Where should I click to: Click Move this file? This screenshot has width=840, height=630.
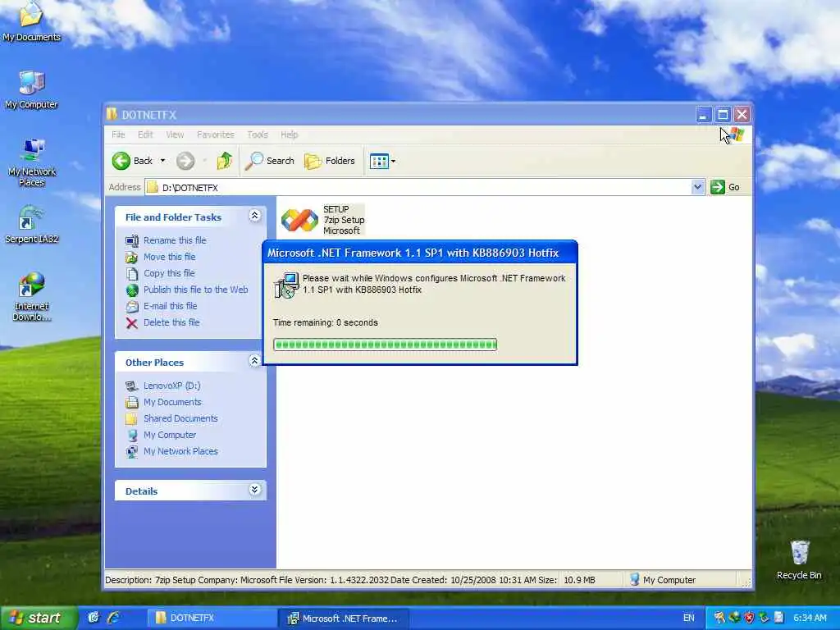click(x=169, y=257)
